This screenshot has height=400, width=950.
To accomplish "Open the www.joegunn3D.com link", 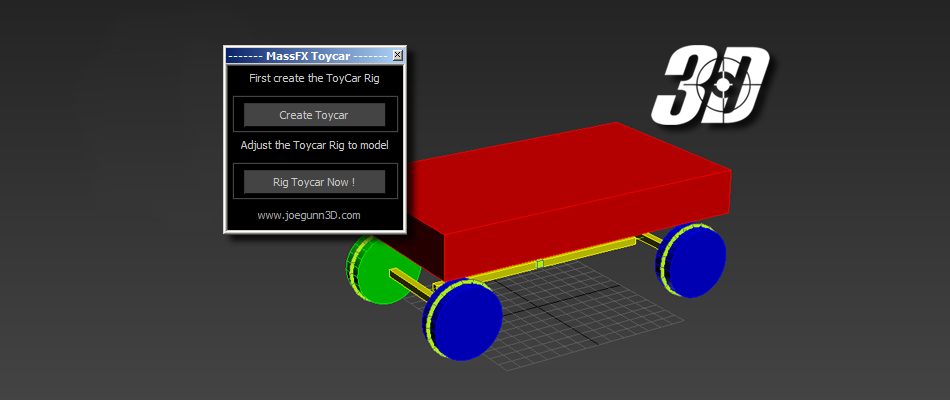I will tap(309, 215).
